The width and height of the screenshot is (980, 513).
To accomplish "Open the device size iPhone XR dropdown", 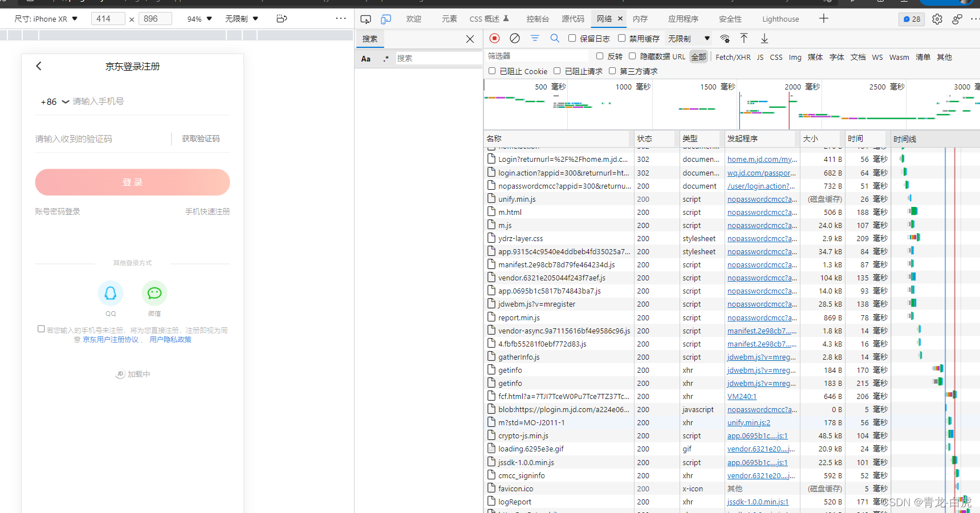I will [x=46, y=19].
